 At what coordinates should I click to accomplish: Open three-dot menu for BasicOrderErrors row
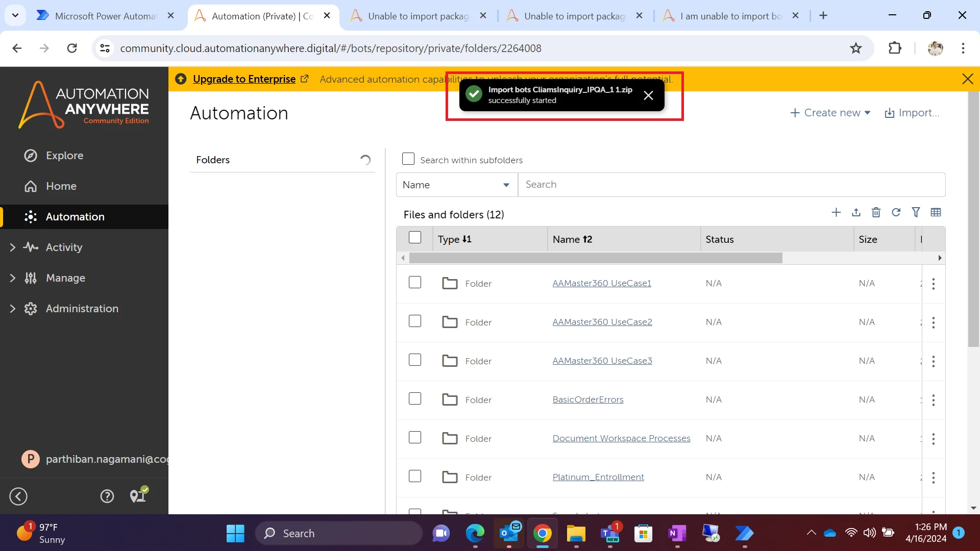[x=933, y=400]
